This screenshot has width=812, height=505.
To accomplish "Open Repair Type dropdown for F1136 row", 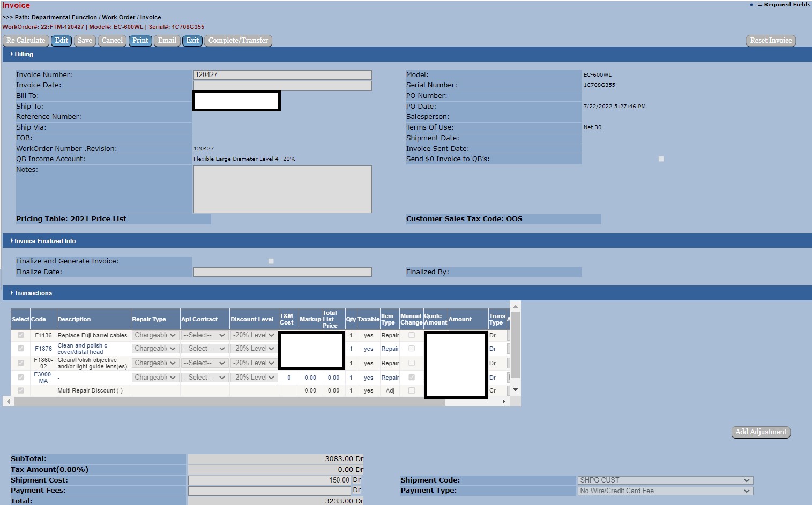I will pos(155,335).
